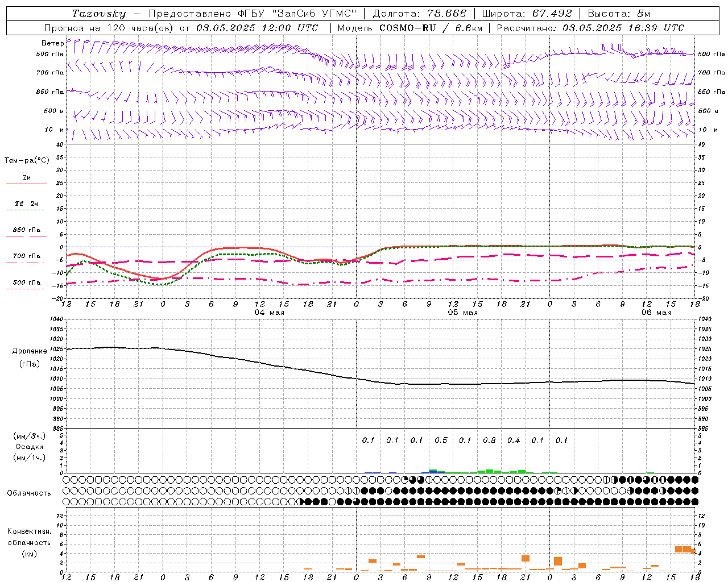728x582 pixels.
Task: Select the Td 2м dew point legend entry
Action: coord(26,203)
